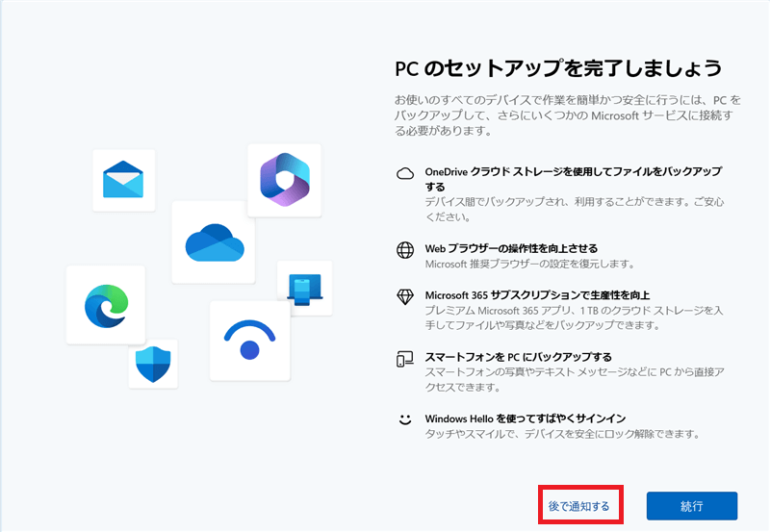Click the Mail envelope app icon
770x532 pixels.
(x=123, y=180)
